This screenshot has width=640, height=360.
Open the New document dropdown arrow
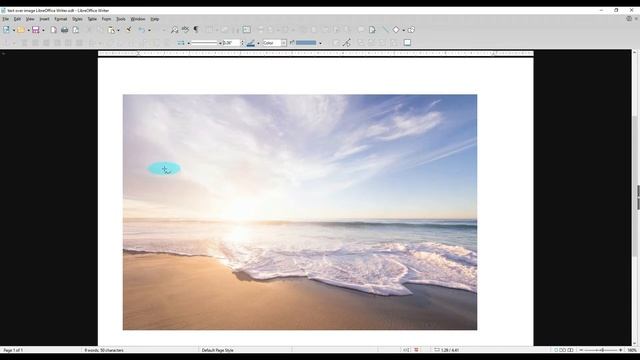click(13, 30)
